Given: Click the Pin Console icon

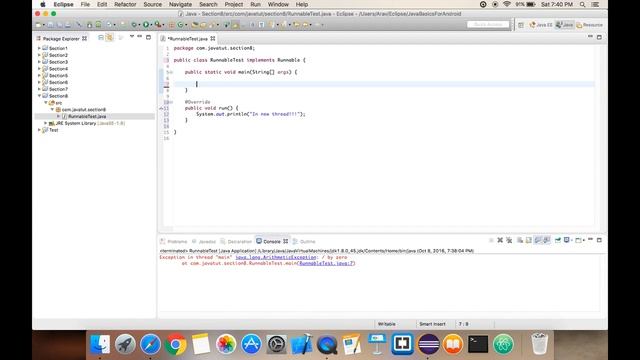Looking at the screenshot, I should (558, 240).
